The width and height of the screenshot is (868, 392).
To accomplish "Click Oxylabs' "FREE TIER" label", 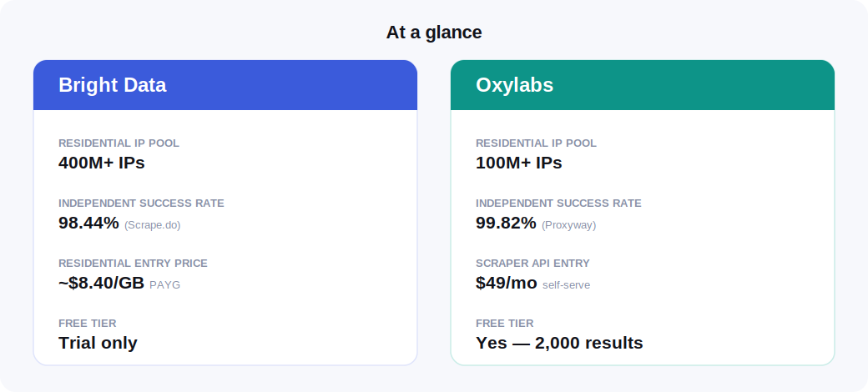I will click(505, 324).
